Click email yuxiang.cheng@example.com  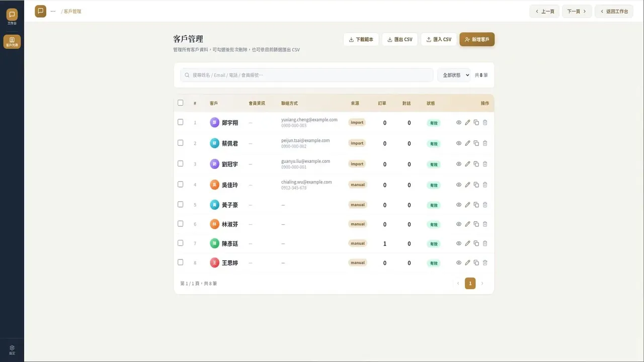point(309,120)
